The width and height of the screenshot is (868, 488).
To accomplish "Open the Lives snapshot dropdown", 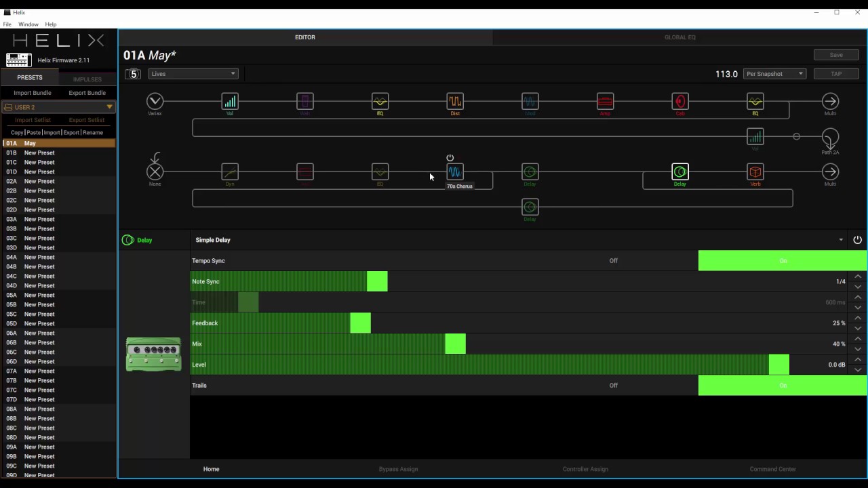I will [x=193, y=74].
